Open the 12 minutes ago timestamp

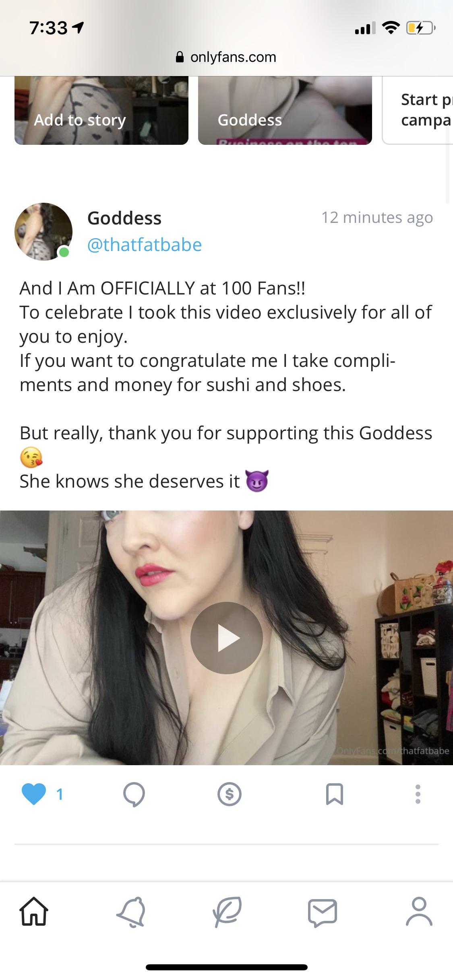pyautogui.click(x=377, y=218)
